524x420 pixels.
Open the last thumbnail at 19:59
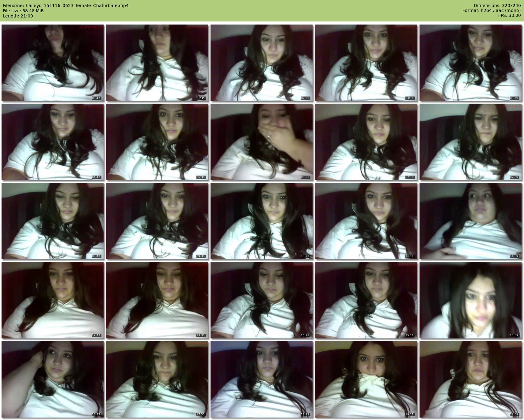point(471,379)
